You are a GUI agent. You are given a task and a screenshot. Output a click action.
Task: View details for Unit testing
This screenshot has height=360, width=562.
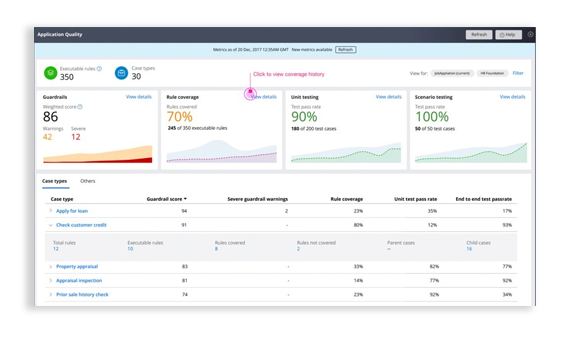(x=389, y=97)
